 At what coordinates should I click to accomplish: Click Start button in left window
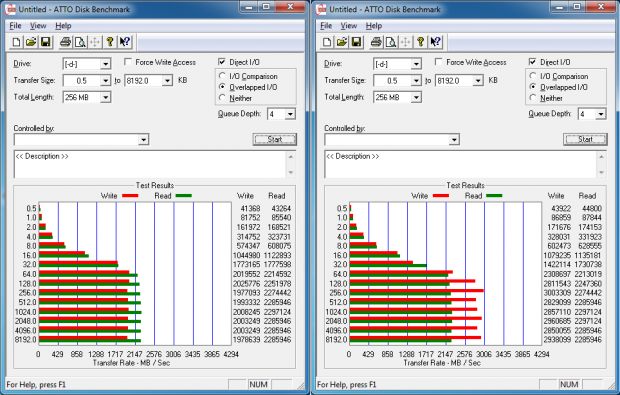point(275,139)
